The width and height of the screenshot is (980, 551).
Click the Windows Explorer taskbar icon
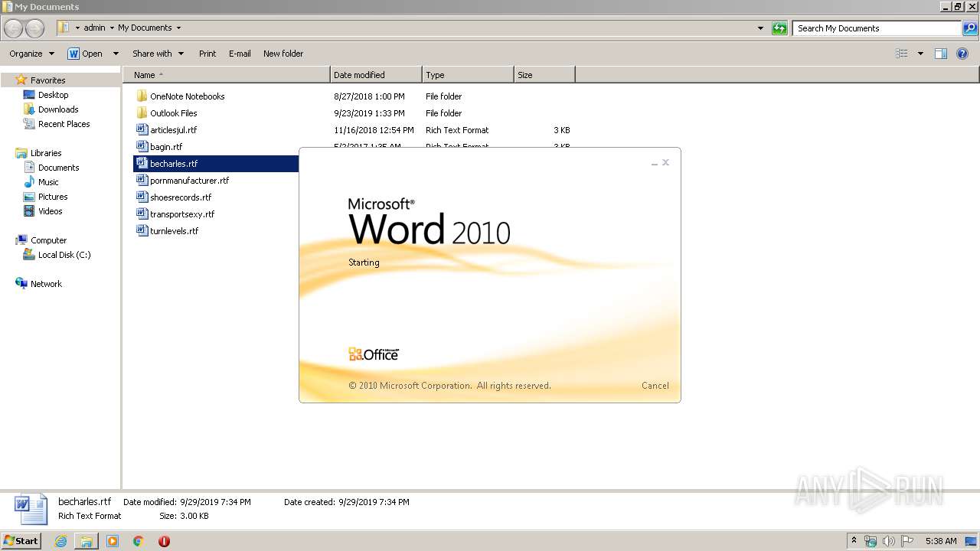pyautogui.click(x=87, y=541)
